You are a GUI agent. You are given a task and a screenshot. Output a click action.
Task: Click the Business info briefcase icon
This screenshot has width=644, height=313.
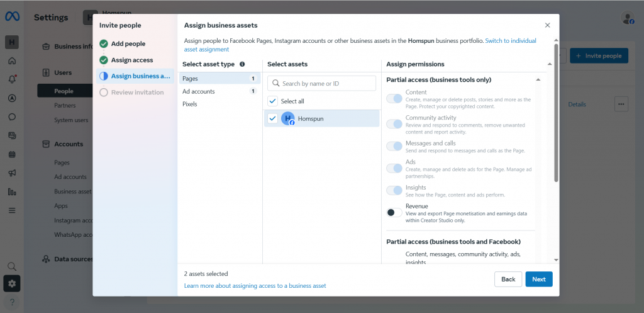tap(47, 47)
